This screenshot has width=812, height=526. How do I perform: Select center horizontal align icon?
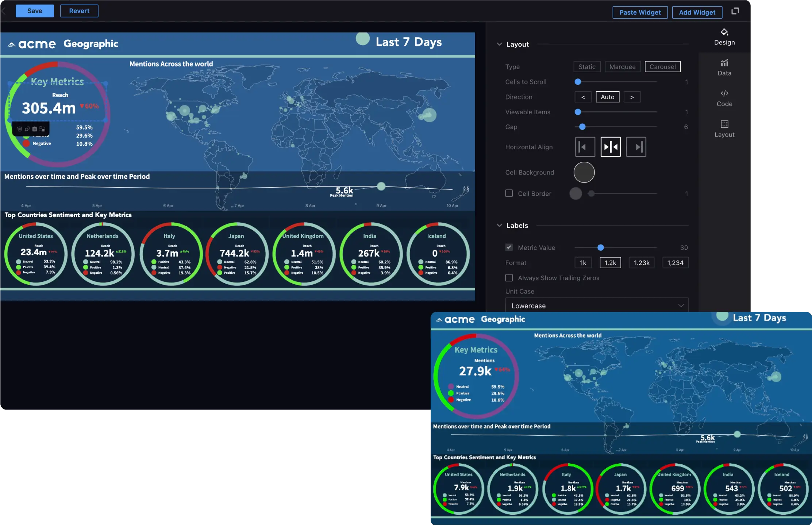tap(611, 147)
